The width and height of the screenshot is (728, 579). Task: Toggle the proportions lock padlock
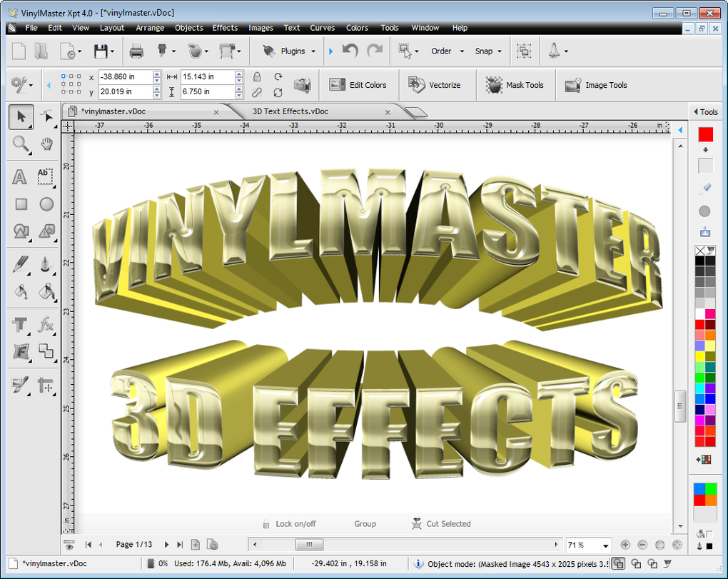click(257, 76)
